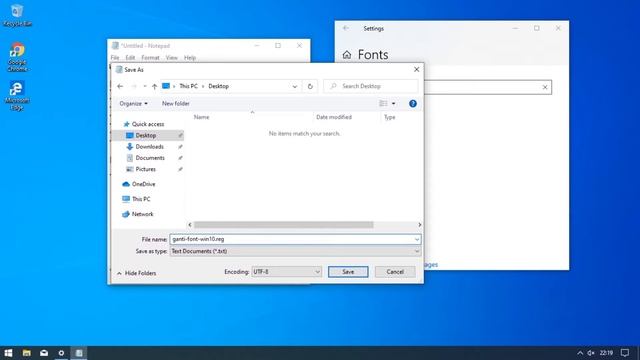Click the File name text field
Image resolution: width=640 pixels, height=360 pixels.
(x=291, y=239)
